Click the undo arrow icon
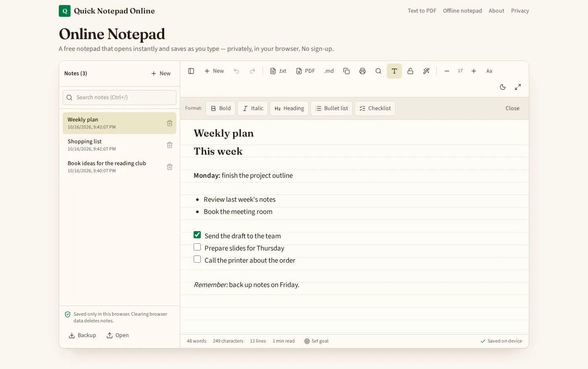Viewport: 588px width, 369px height. pos(236,71)
